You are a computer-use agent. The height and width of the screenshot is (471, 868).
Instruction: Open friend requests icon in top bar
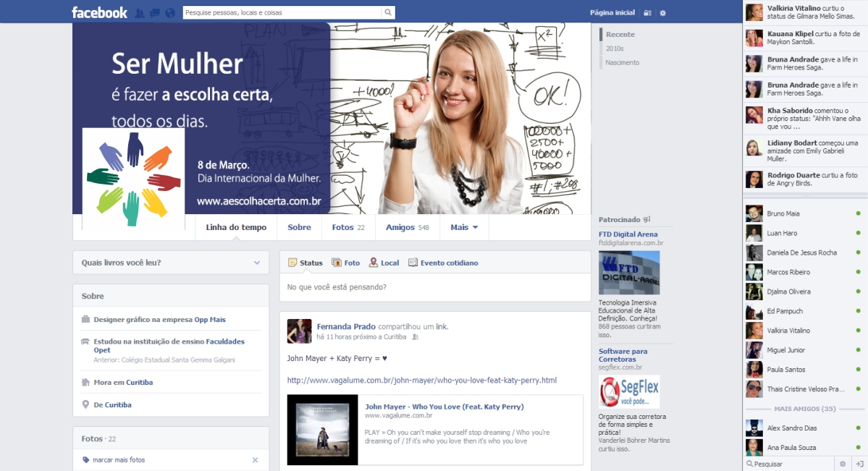[x=140, y=13]
